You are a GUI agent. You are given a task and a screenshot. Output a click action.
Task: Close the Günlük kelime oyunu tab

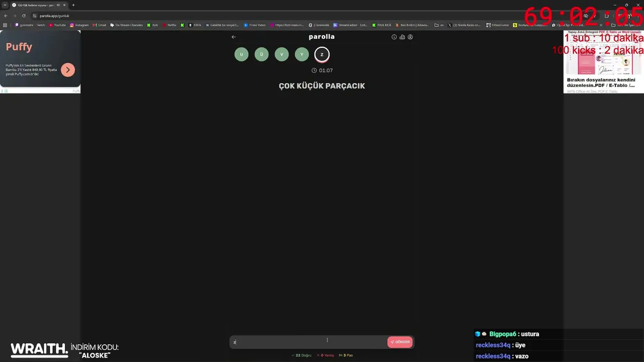pos(64,5)
